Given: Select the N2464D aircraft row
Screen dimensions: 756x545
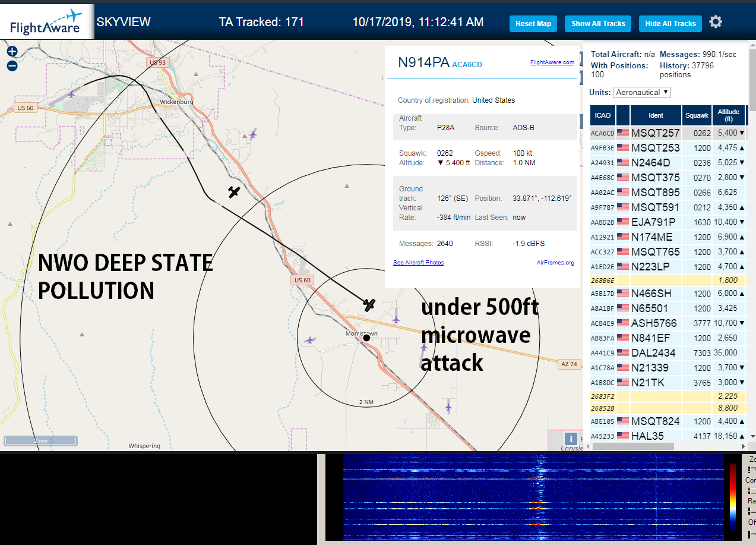Looking at the screenshot, I should [668, 163].
